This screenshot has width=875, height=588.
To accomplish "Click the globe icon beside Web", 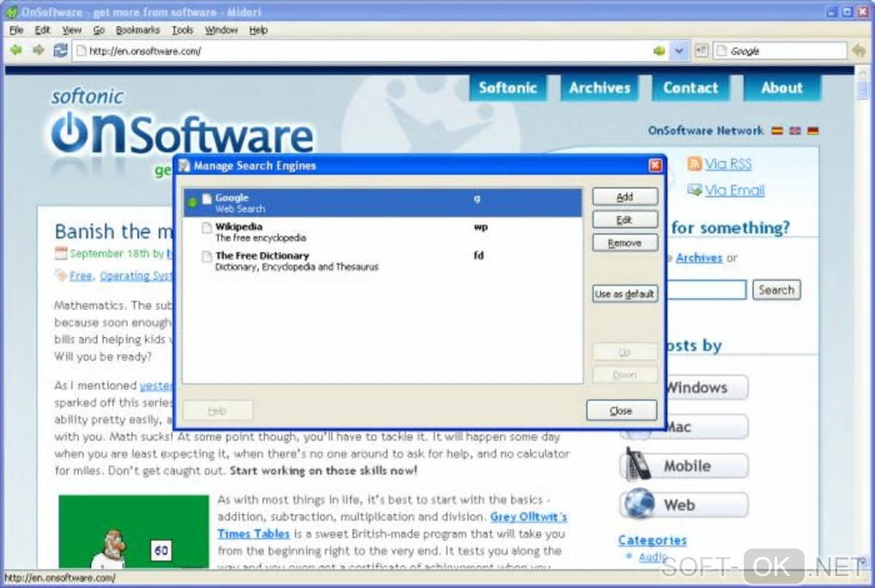I will click(x=639, y=503).
